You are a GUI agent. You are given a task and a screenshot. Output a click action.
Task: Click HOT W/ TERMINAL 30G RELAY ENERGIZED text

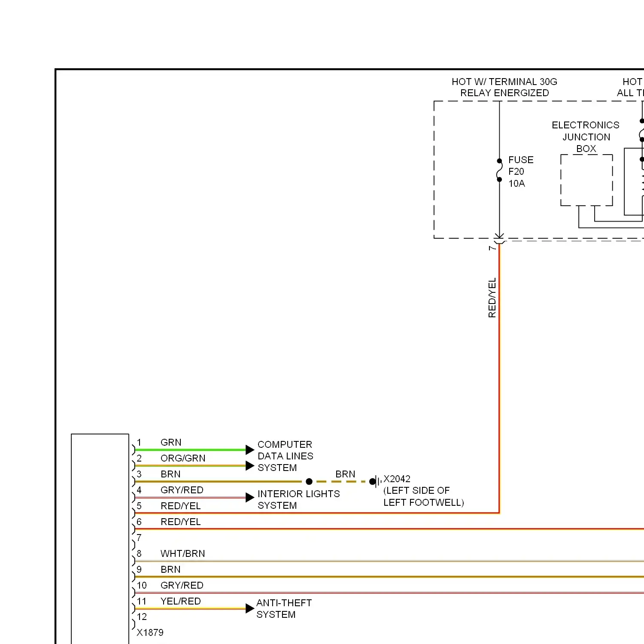(504, 87)
